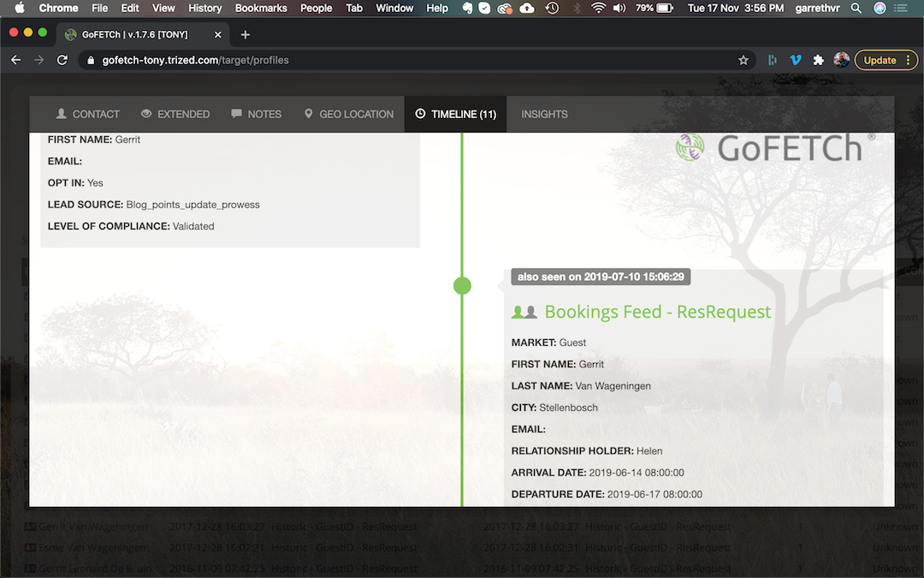Image resolution: width=924 pixels, height=578 pixels.
Task: Click the departure date 2019-06-17 08:00:00
Action: coord(654,494)
